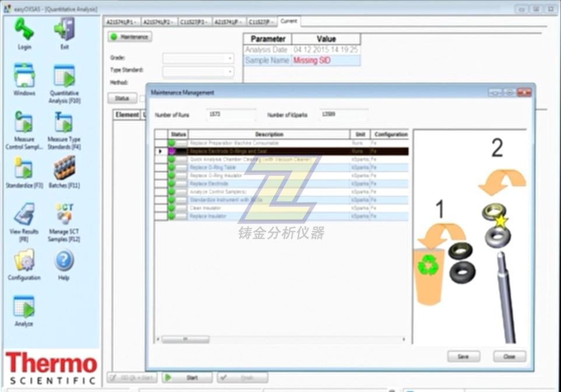The image size is (561, 392).
Task: Click the Number of Runs field
Action: click(x=230, y=115)
